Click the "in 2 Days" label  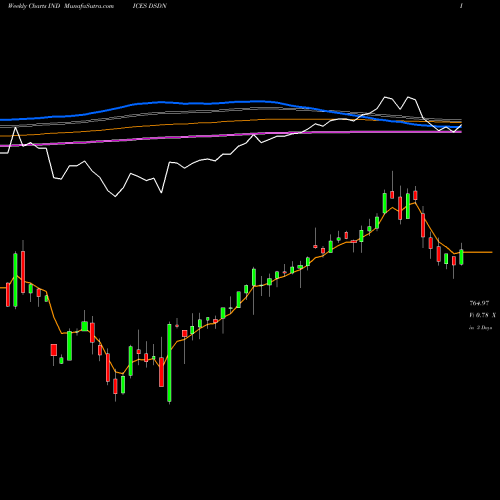[x=480, y=328]
